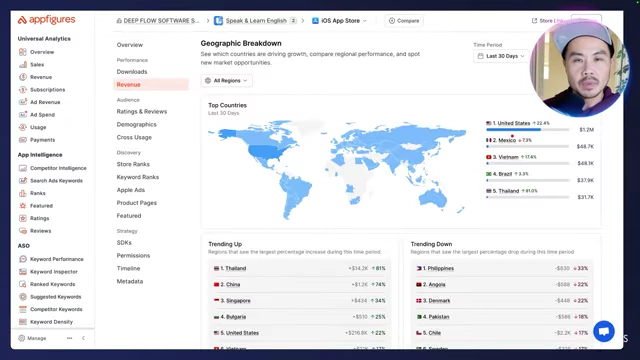The width and height of the screenshot is (640, 360).
Task: Open the Ad Spend icon
Action: pyautogui.click(x=23, y=115)
